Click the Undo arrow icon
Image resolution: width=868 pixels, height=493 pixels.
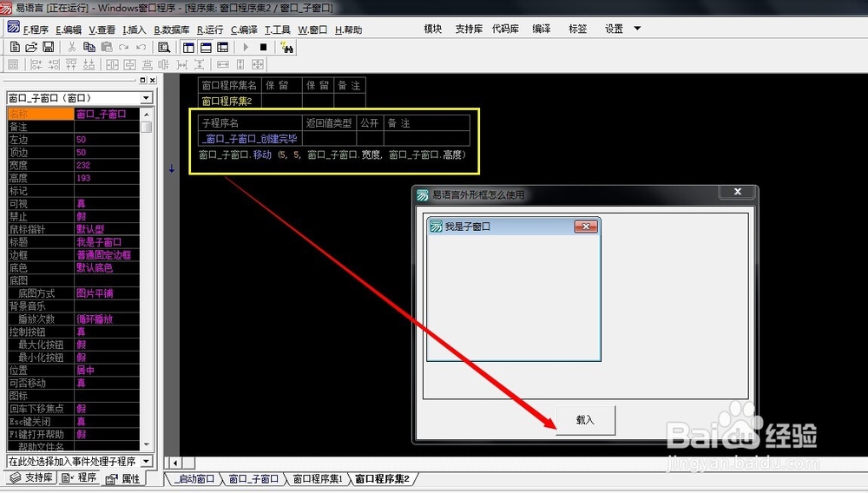[141, 48]
